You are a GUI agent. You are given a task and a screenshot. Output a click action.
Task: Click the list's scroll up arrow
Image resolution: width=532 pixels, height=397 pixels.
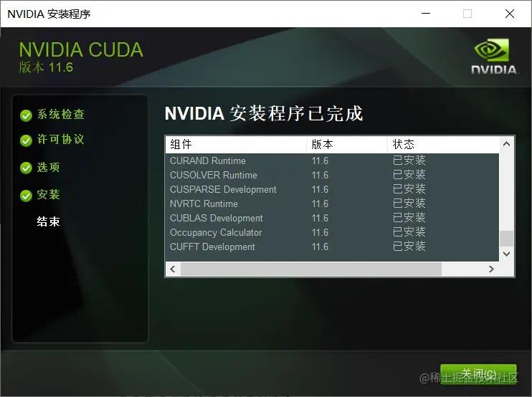click(x=507, y=144)
